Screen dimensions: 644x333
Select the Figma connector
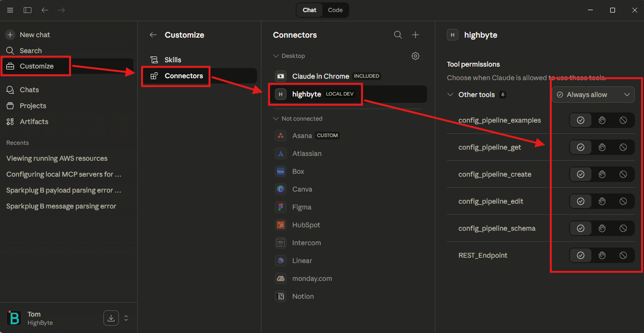301,207
